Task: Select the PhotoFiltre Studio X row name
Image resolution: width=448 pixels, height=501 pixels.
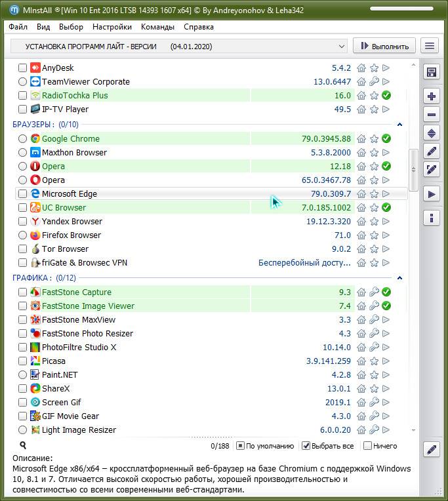Action: click(79, 348)
